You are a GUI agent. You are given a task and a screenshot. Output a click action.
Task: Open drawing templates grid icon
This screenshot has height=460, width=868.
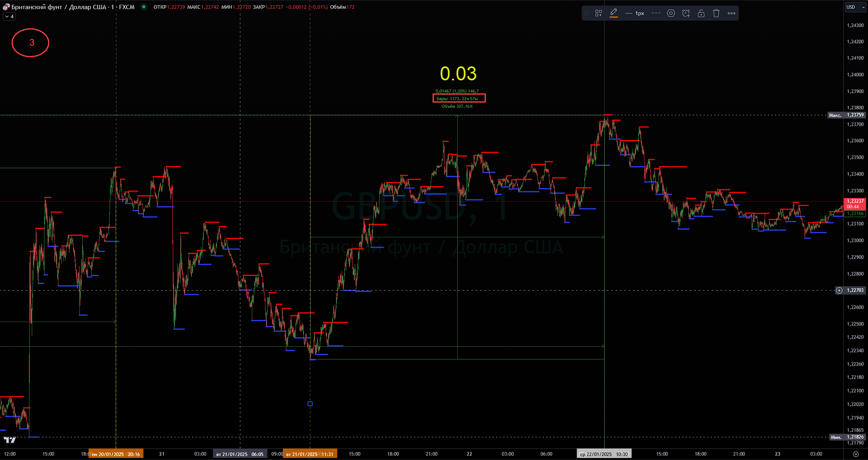click(x=599, y=13)
